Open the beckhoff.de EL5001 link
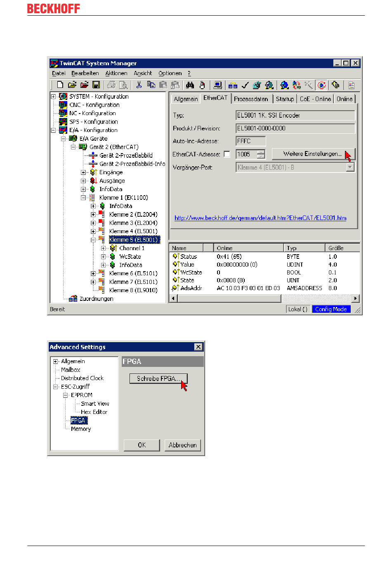Screen dimensions: 392x565 260,218
